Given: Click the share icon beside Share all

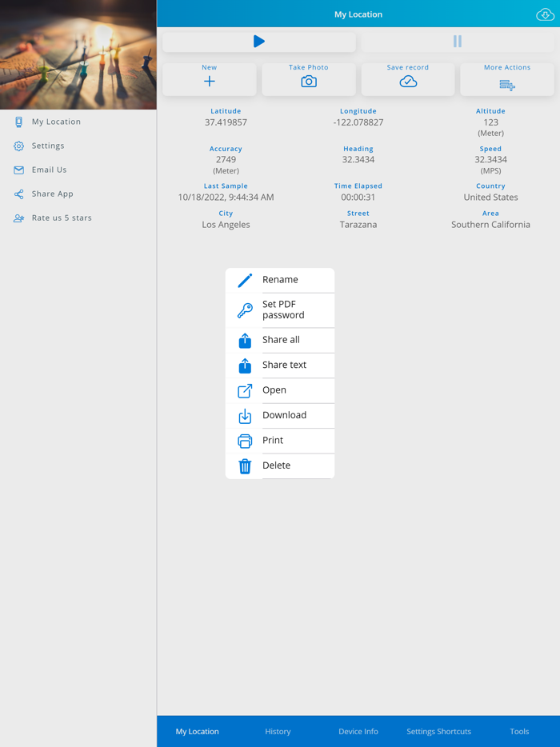Looking at the screenshot, I should [245, 341].
